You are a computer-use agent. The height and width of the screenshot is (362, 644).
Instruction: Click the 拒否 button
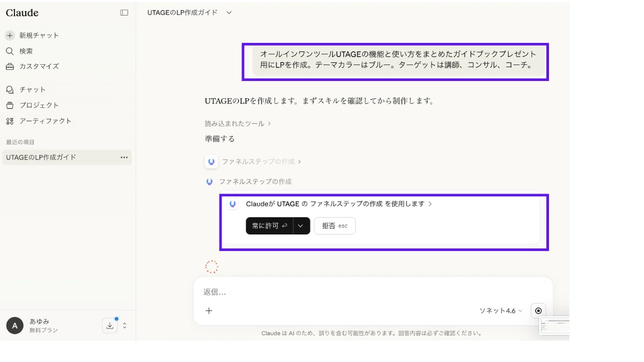(x=335, y=226)
